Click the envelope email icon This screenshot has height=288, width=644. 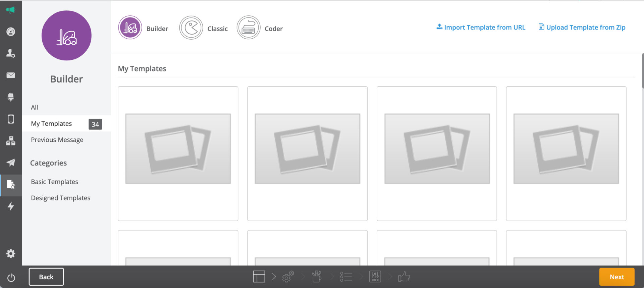11,75
